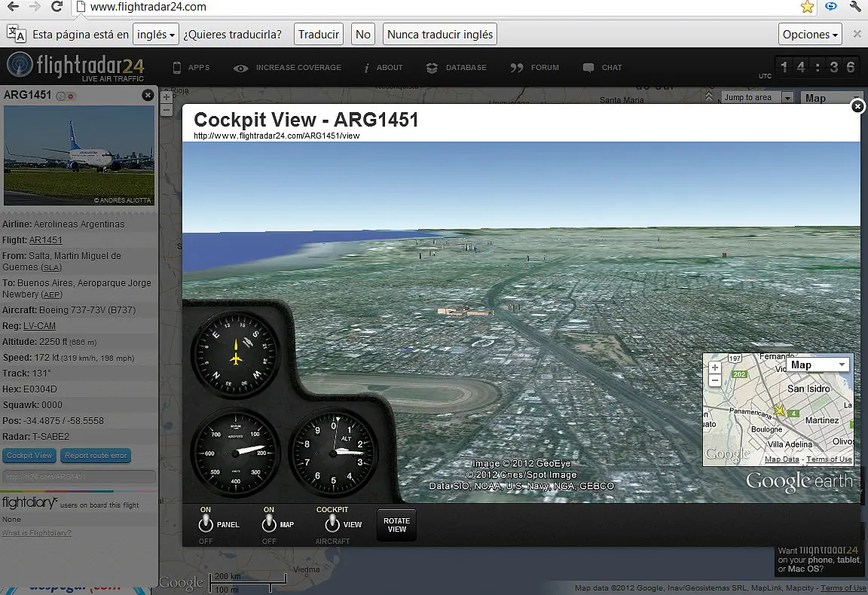Click the Report route error button
Screen dimensions: 868x595
[x=96, y=456]
